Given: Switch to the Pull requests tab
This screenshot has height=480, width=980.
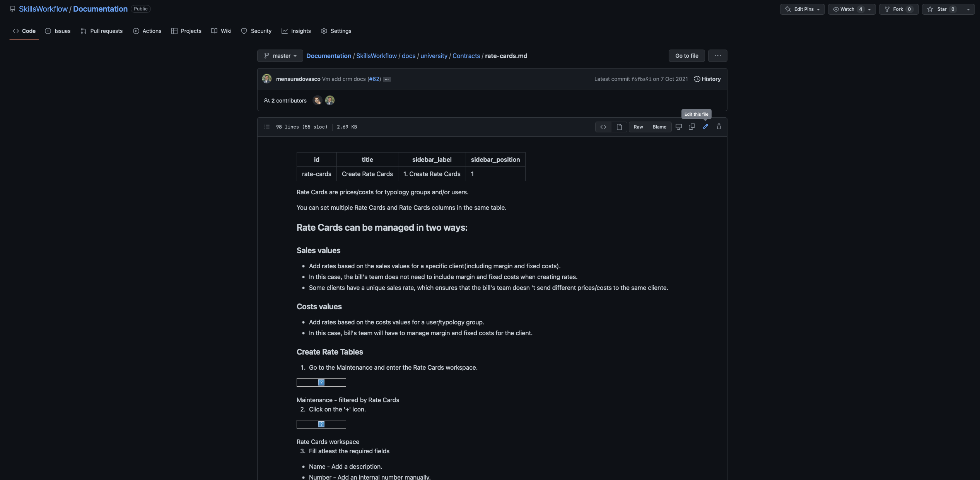Looking at the screenshot, I should point(101,31).
